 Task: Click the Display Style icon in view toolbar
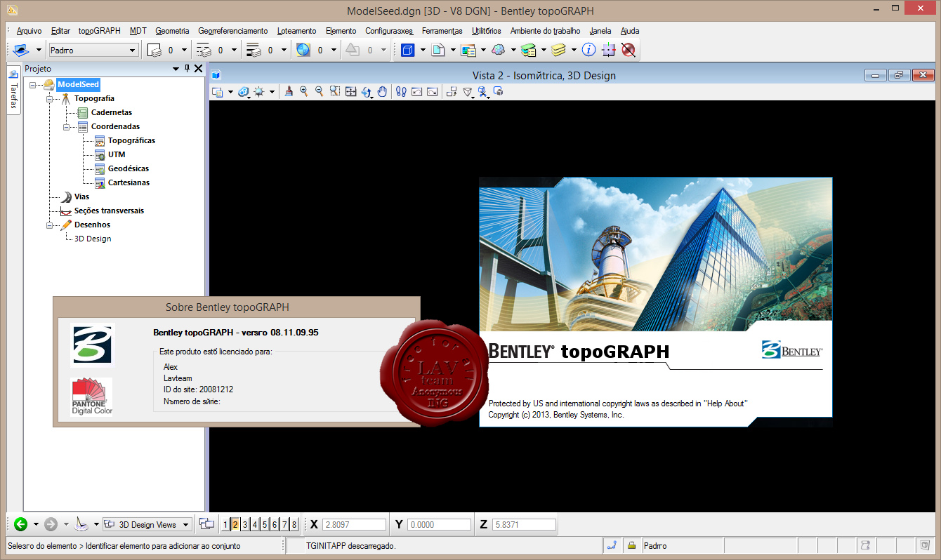point(244,92)
